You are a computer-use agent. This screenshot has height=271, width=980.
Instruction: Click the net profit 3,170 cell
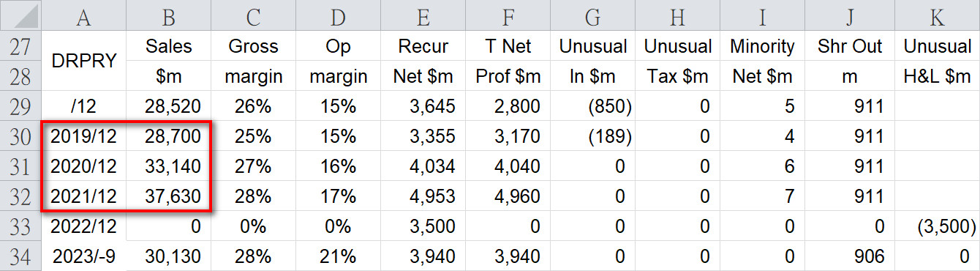508,135
